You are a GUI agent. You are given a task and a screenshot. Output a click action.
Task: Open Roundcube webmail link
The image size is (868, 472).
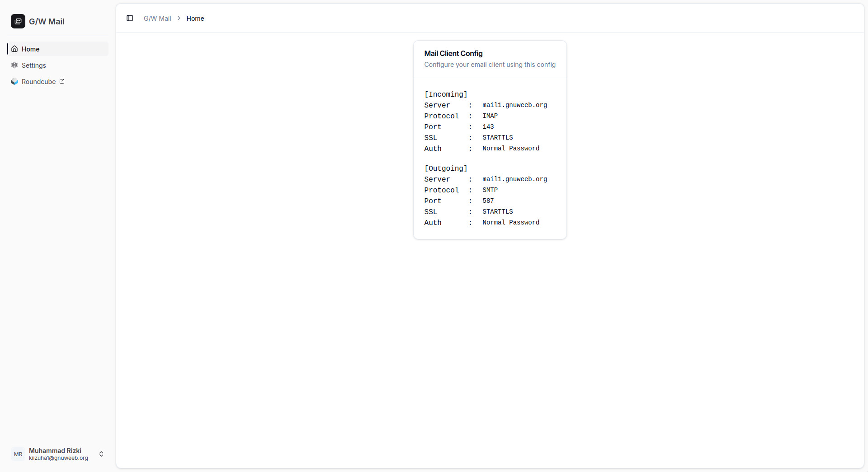coord(58,81)
